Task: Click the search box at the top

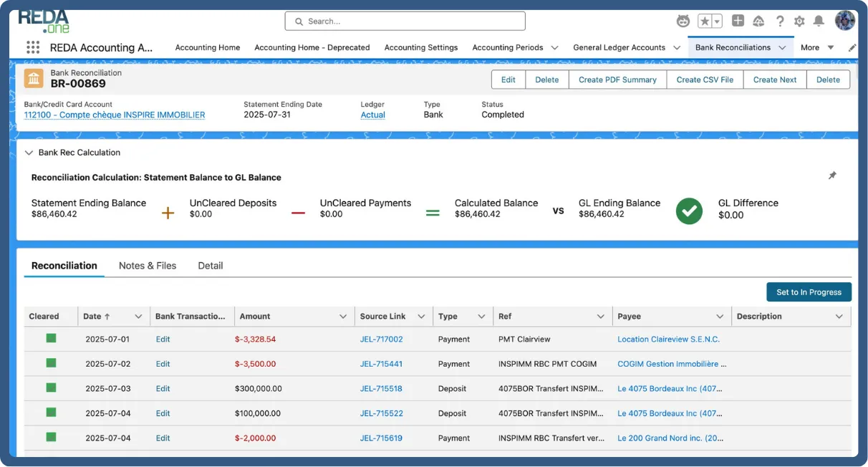Action: pyautogui.click(x=405, y=21)
